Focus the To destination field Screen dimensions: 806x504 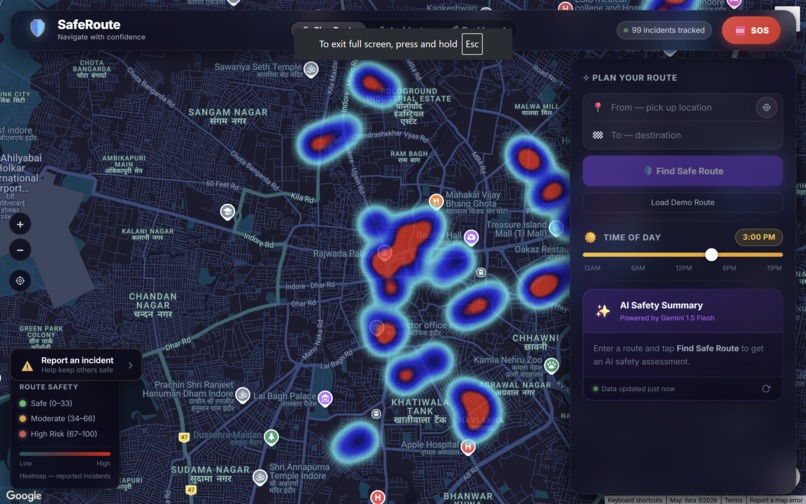683,135
